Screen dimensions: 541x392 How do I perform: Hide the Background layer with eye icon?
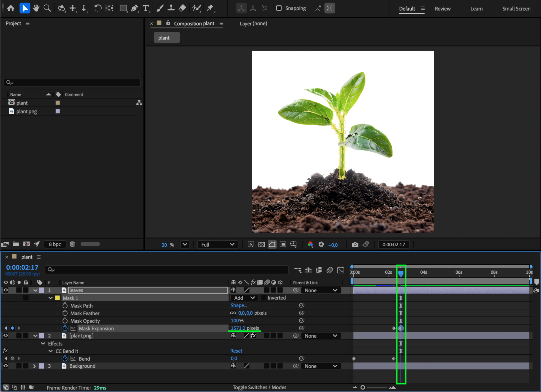coord(5,366)
